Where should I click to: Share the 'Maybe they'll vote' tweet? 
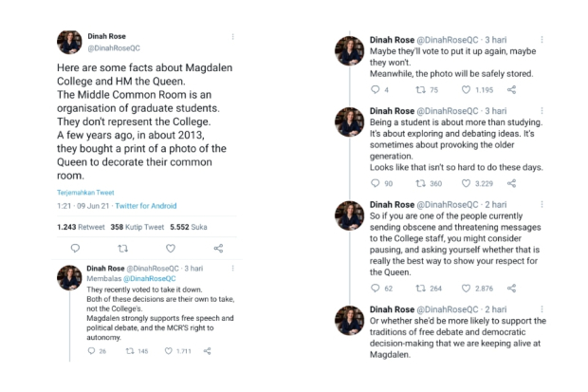tap(511, 90)
